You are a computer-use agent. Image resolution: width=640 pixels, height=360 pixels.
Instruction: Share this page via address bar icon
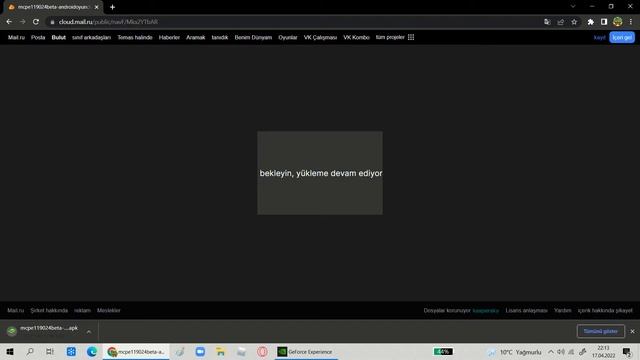(561, 22)
